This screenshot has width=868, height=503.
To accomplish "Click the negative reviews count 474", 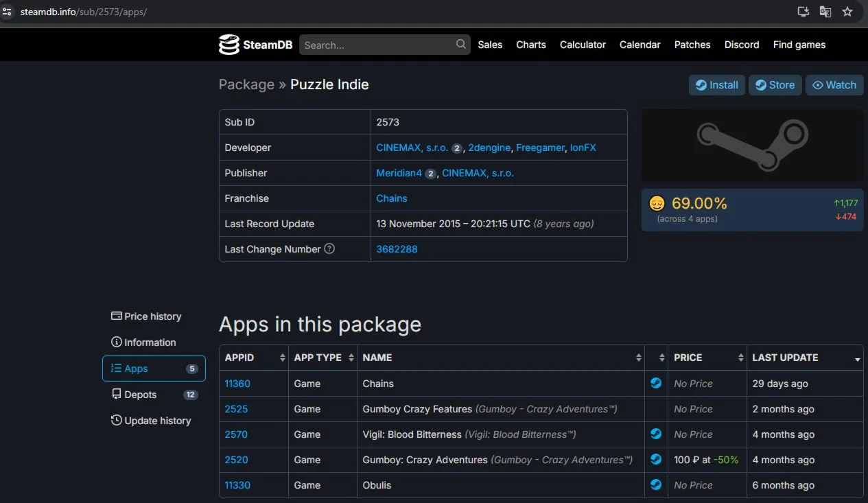I will pos(846,217).
